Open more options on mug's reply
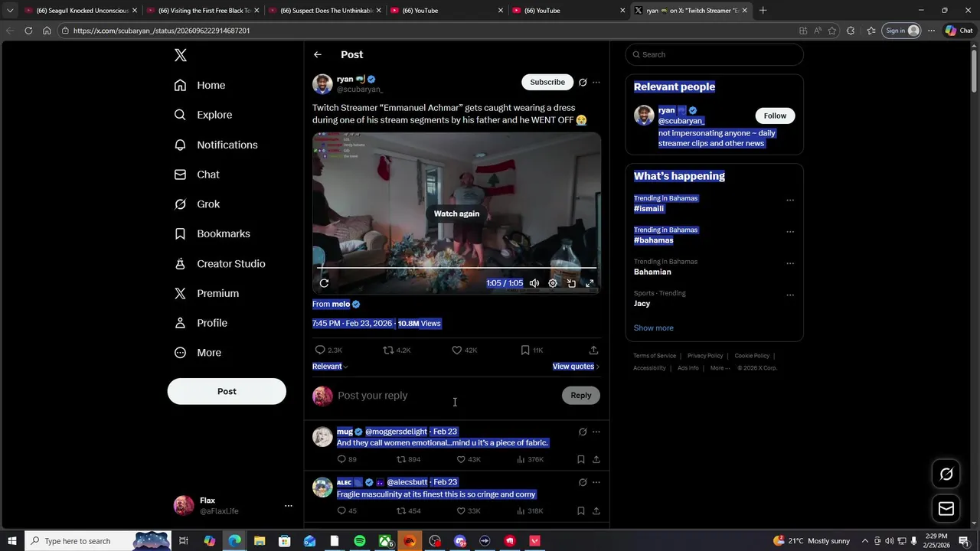This screenshot has height=551, width=980. [x=596, y=432]
